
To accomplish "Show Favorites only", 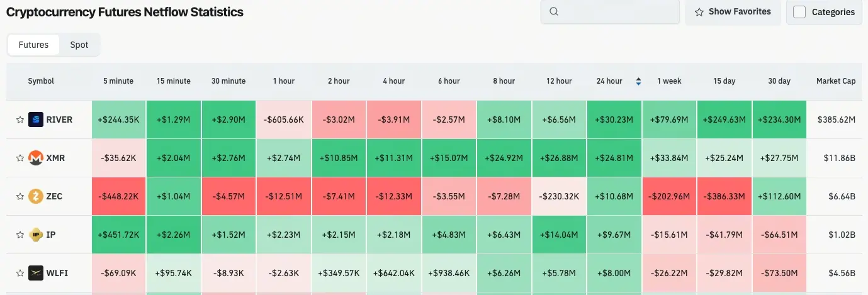I will [x=733, y=11].
